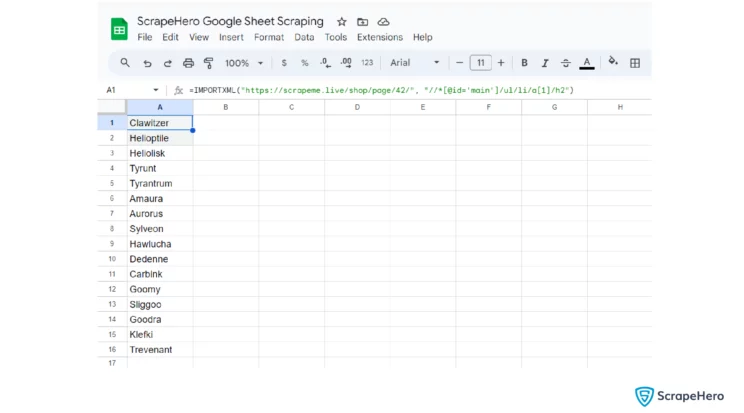
Task: Toggle bold formatting
Action: pos(524,63)
